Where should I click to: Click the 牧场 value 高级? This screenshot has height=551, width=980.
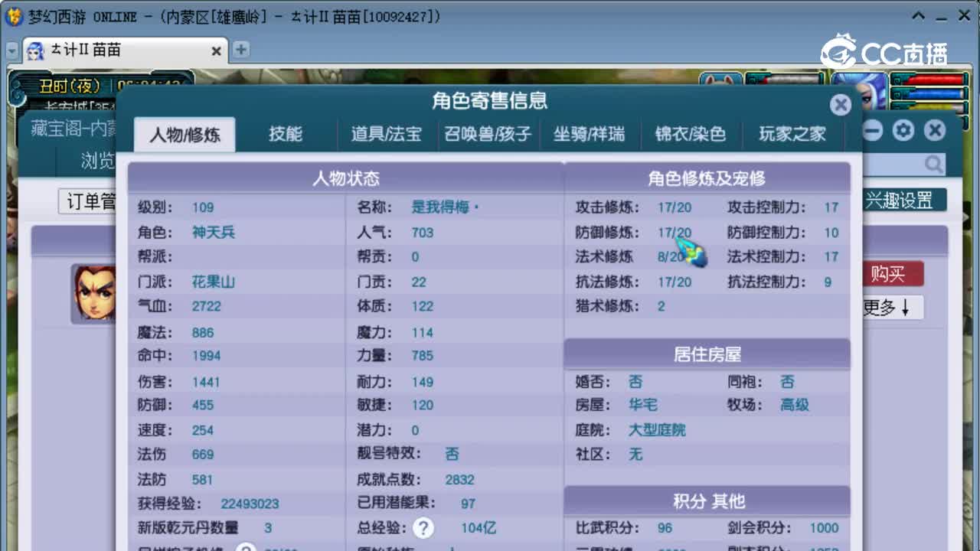point(795,405)
